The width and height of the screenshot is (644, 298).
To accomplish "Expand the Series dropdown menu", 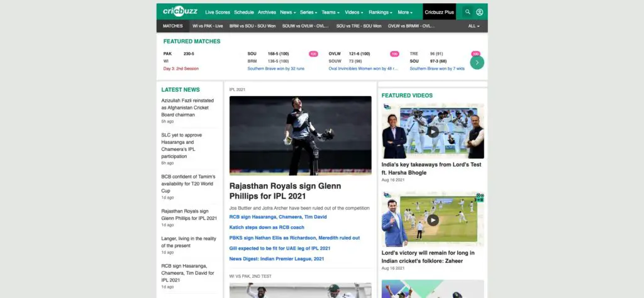I will coord(308,13).
